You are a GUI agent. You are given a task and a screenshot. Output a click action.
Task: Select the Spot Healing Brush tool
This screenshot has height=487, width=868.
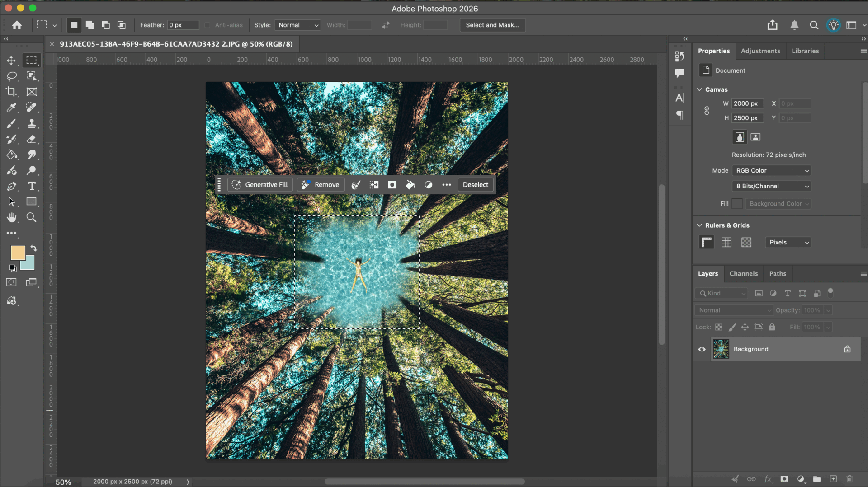tap(31, 108)
